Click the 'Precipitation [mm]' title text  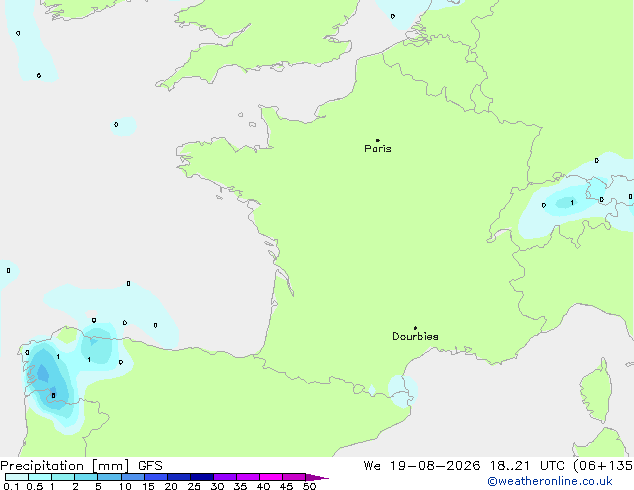65,466
